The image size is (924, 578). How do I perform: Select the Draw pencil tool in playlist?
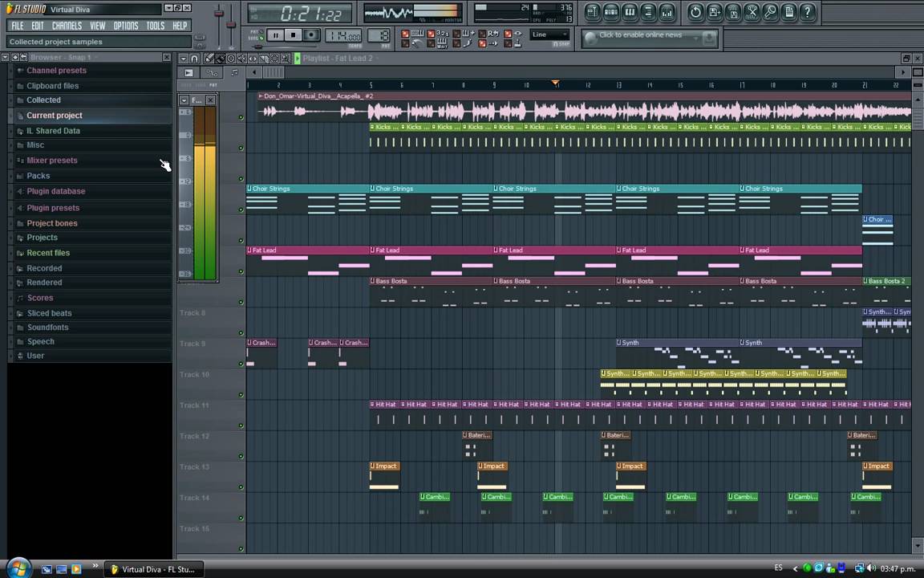209,59
